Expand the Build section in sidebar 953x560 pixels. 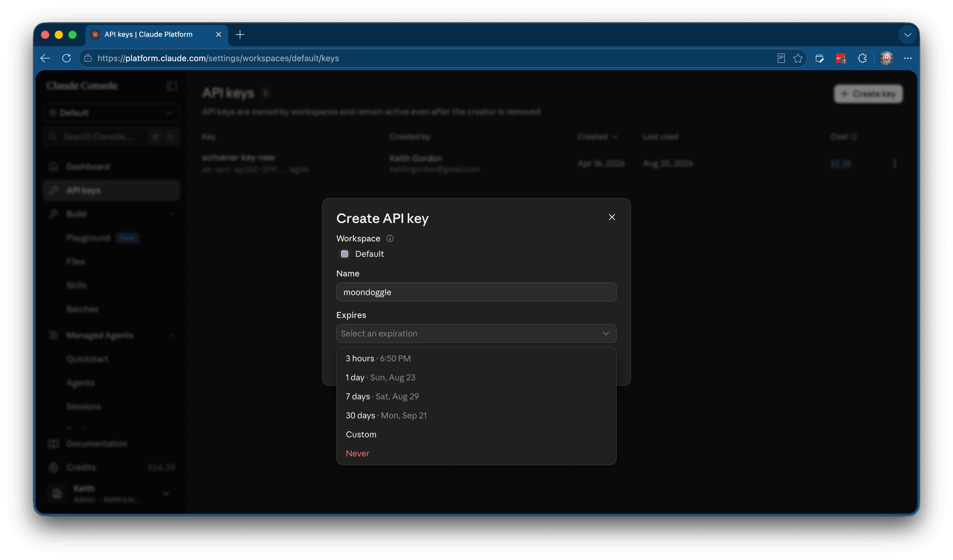coord(112,214)
